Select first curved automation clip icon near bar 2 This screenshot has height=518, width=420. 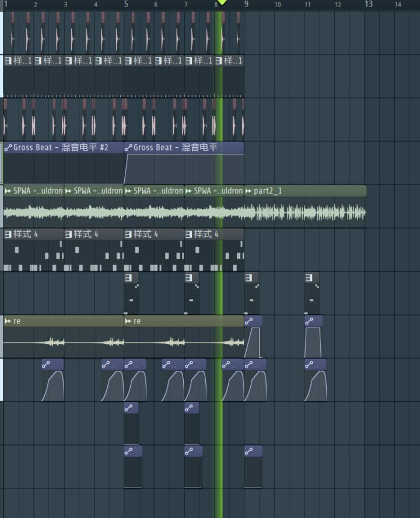pos(46,365)
